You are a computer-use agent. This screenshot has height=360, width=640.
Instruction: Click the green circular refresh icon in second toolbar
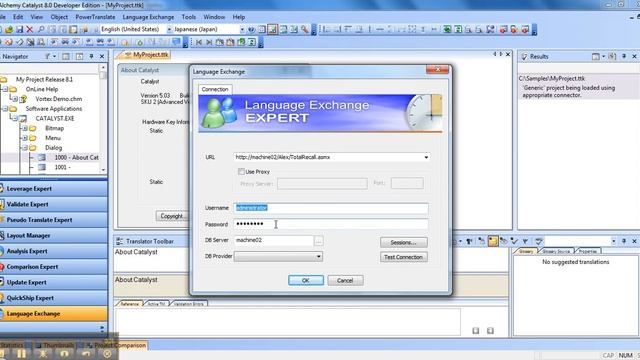pos(140,42)
